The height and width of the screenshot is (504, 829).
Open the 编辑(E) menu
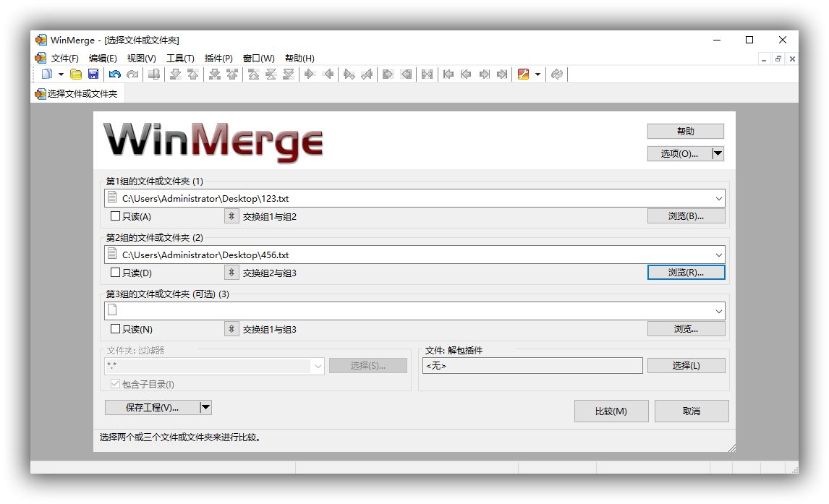pos(103,58)
